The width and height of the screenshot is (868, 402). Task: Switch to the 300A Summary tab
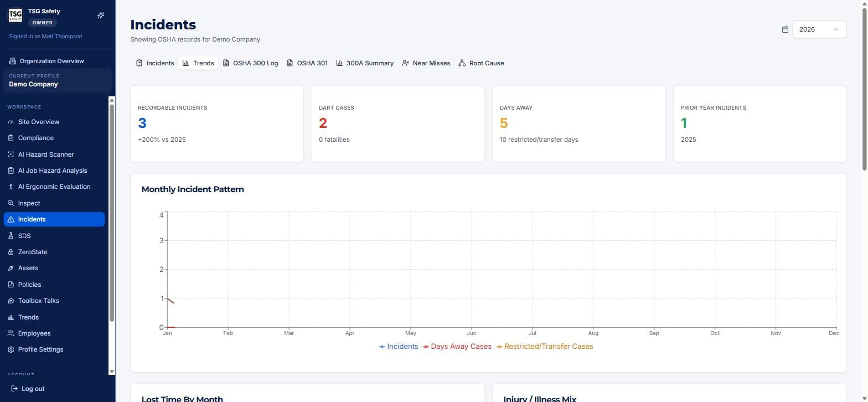365,63
